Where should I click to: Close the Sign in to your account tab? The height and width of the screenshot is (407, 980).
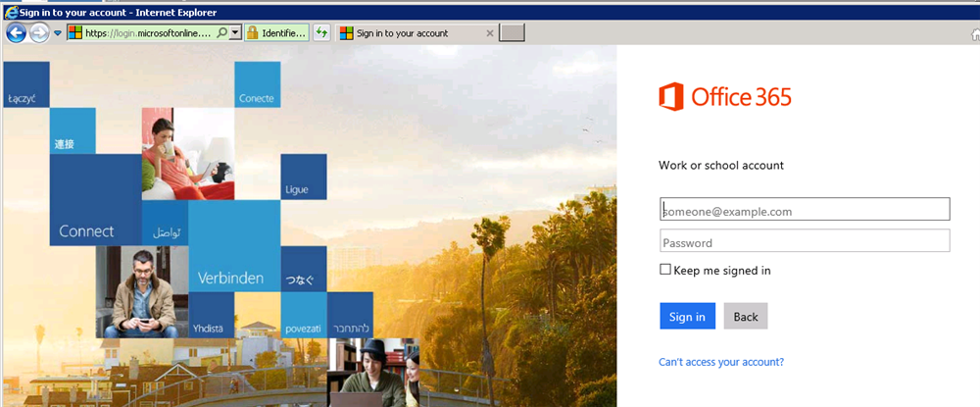coord(490,33)
